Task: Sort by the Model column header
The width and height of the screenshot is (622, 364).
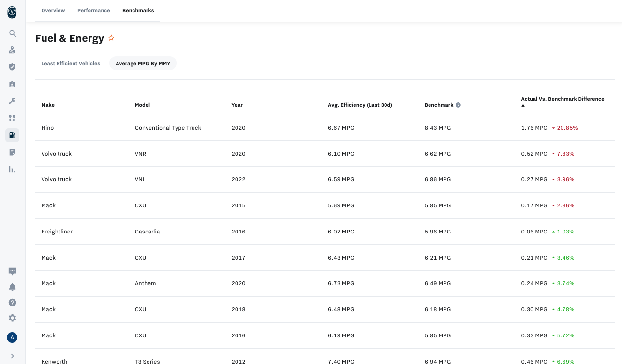Action: click(x=142, y=105)
